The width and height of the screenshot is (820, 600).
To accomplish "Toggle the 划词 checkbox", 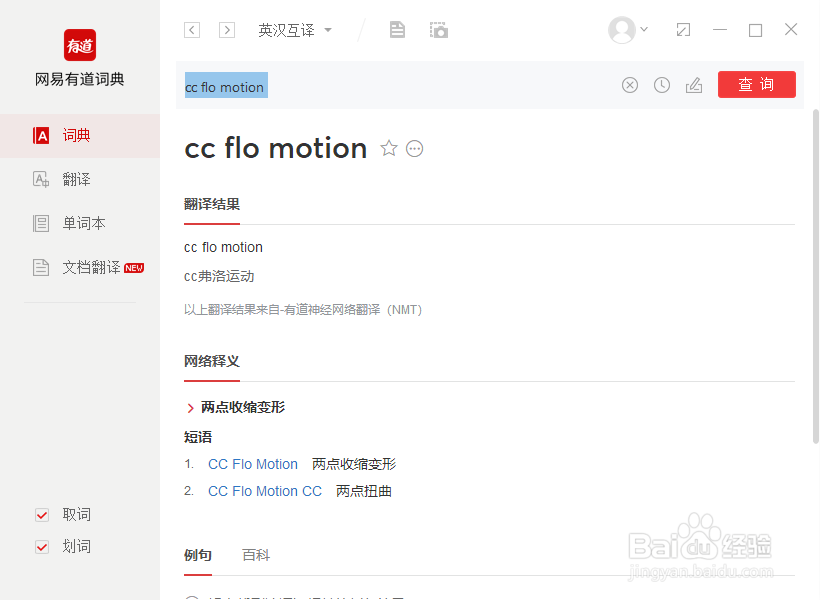I will tap(42, 547).
